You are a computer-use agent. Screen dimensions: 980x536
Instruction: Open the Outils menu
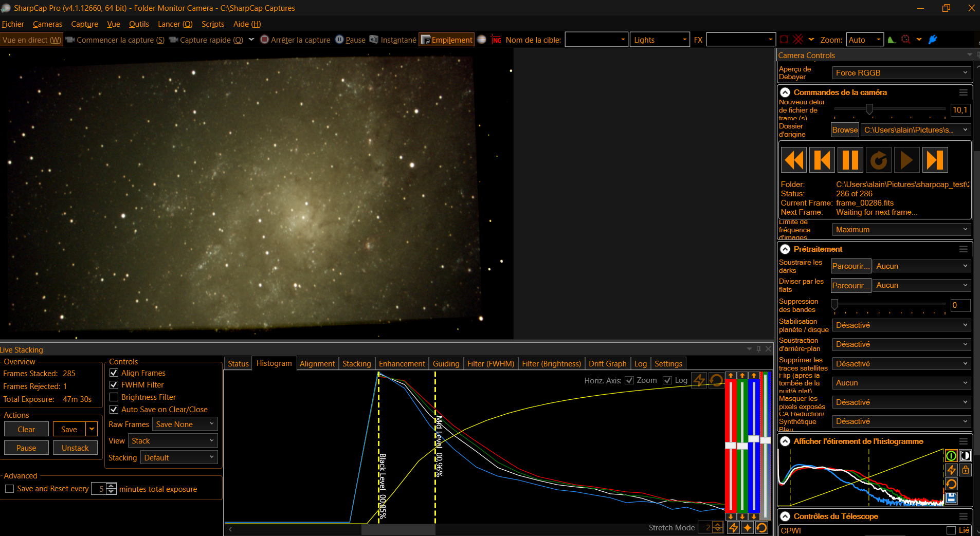(x=139, y=24)
